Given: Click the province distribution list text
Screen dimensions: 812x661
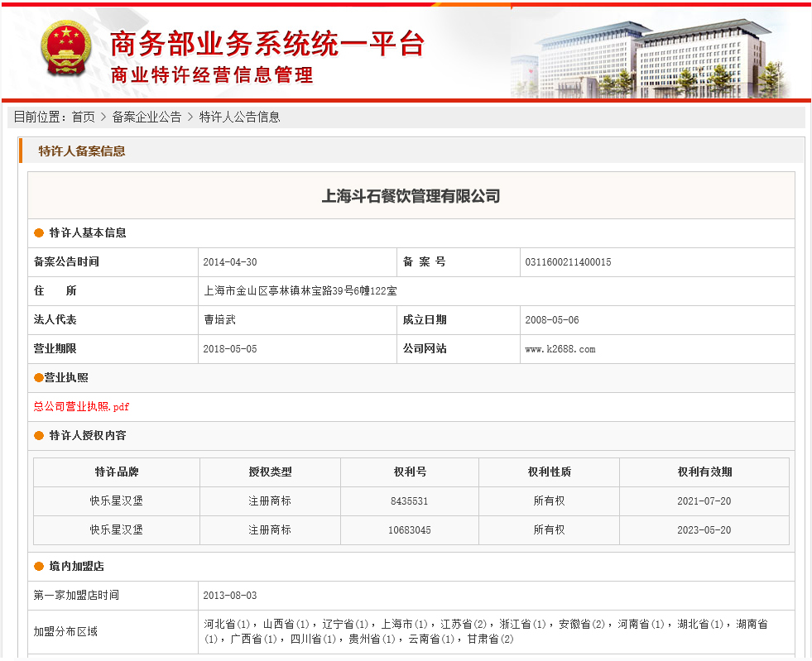Looking at the screenshot, I should coord(485,631).
